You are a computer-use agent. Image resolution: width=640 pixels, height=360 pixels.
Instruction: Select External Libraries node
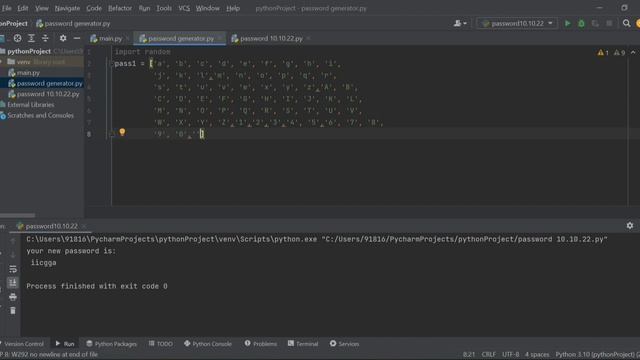pos(31,104)
